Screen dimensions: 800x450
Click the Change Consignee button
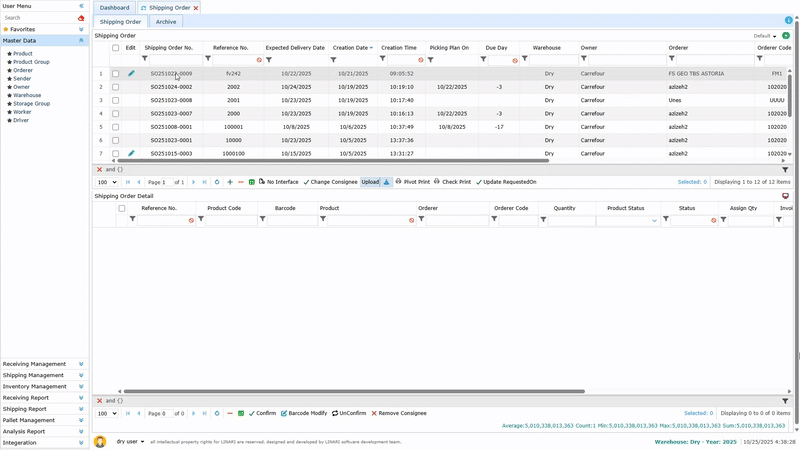pos(330,182)
